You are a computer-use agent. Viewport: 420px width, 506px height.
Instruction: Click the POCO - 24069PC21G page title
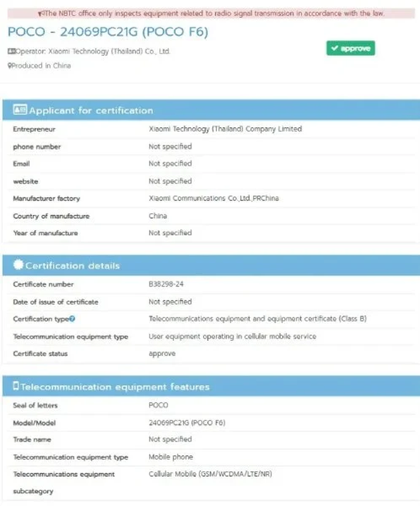[x=108, y=32]
